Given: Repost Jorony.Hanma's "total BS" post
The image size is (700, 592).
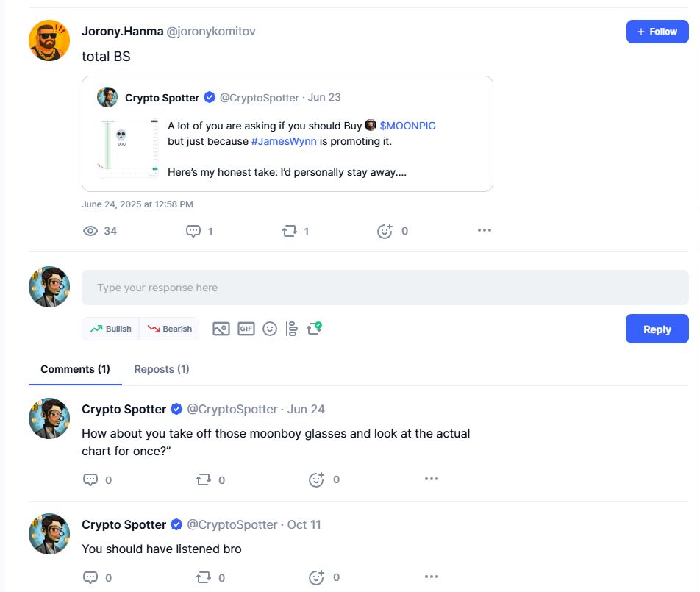Looking at the screenshot, I should [290, 231].
